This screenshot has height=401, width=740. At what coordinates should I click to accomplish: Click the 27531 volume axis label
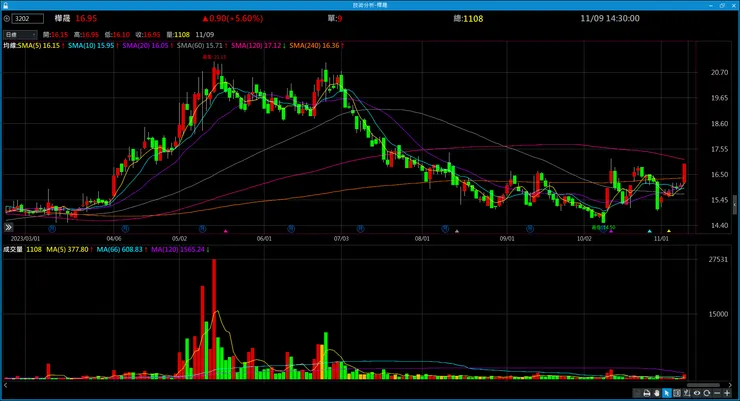click(718, 259)
